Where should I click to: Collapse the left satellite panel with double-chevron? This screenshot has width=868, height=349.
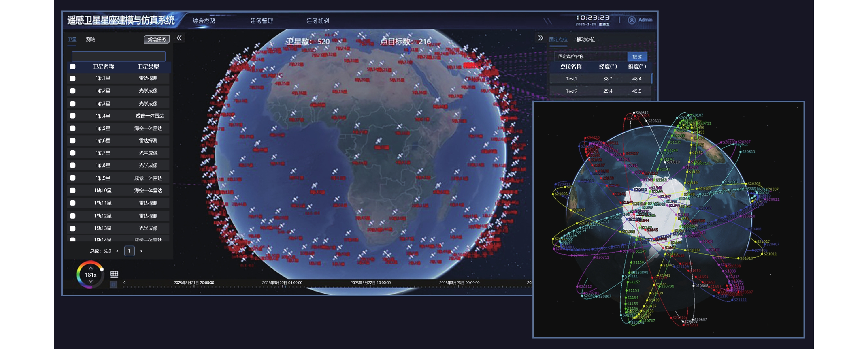pyautogui.click(x=179, y=38)
